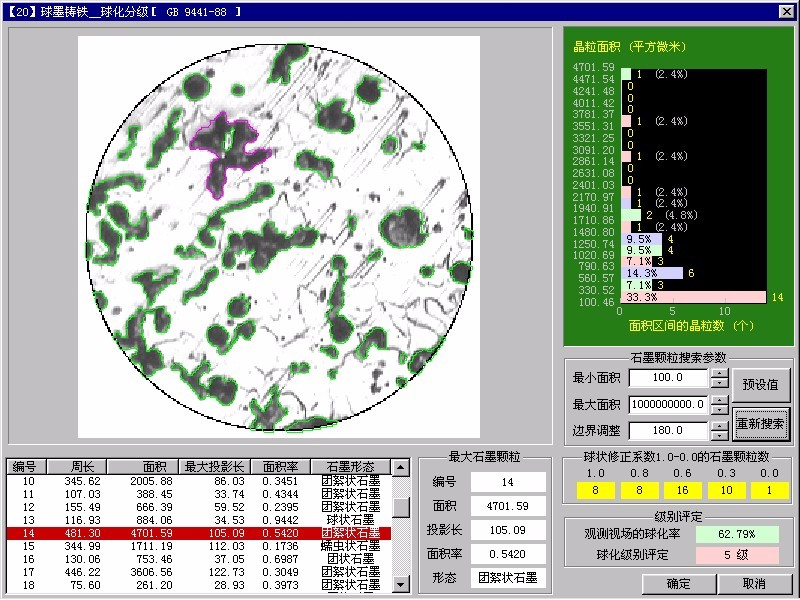800x600 pixels.
Task: Close the 球化分级 dialog window
Action: click(786, 10)
